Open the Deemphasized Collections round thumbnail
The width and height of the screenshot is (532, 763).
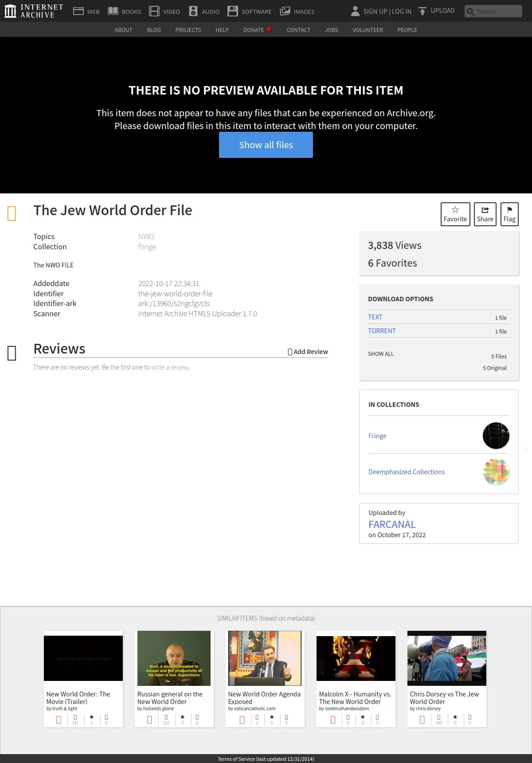click(x=496, y=472)
